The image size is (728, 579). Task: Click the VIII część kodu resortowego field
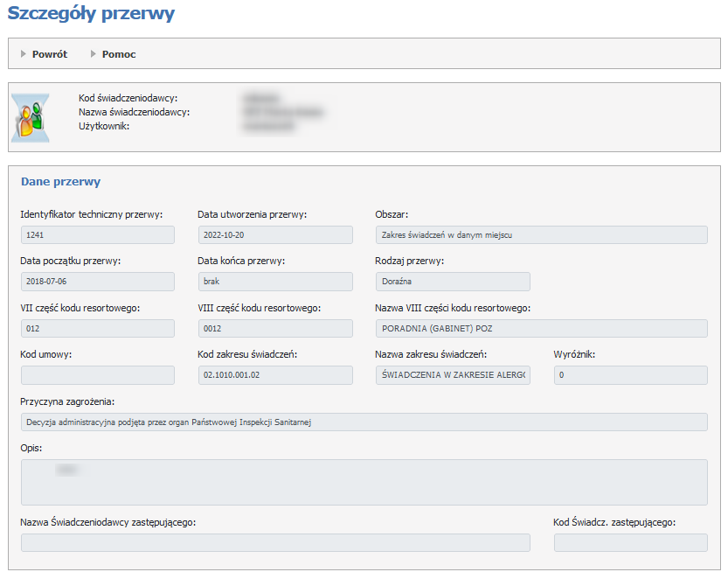[274, 328]
